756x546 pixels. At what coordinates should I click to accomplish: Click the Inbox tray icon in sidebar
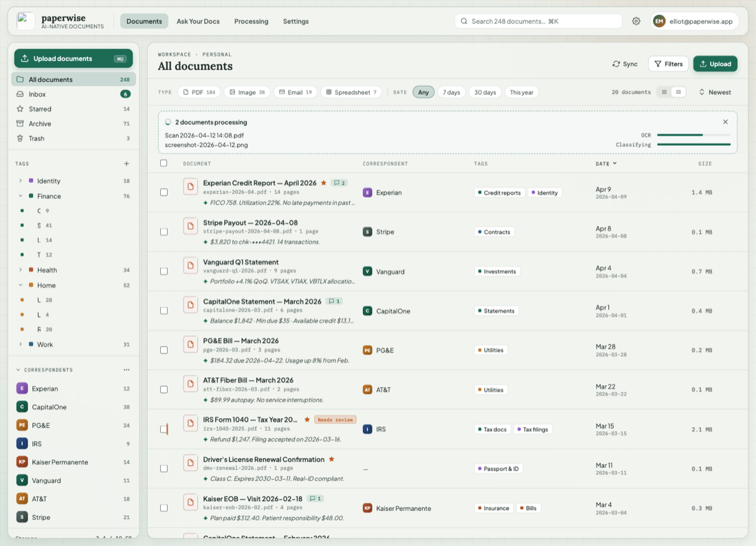pyautogui.click(x=20, y=94)
